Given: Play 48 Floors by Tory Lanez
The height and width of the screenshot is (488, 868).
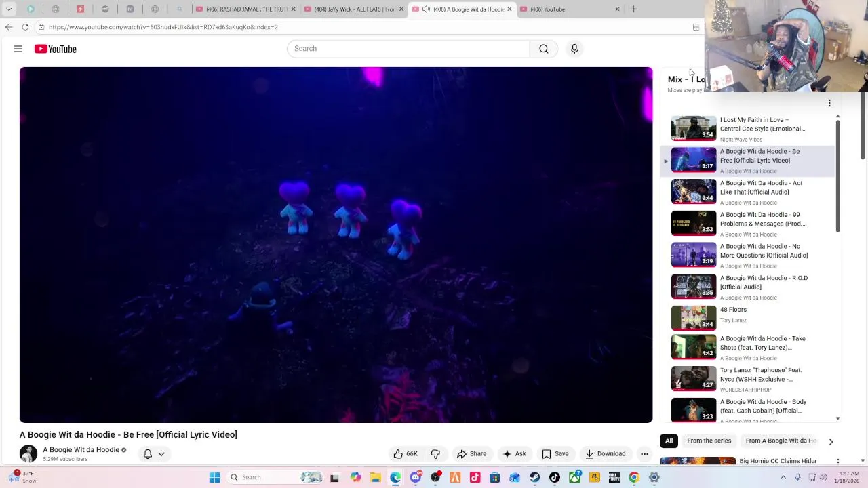Looking at the screenshot, I should [748, 318].
